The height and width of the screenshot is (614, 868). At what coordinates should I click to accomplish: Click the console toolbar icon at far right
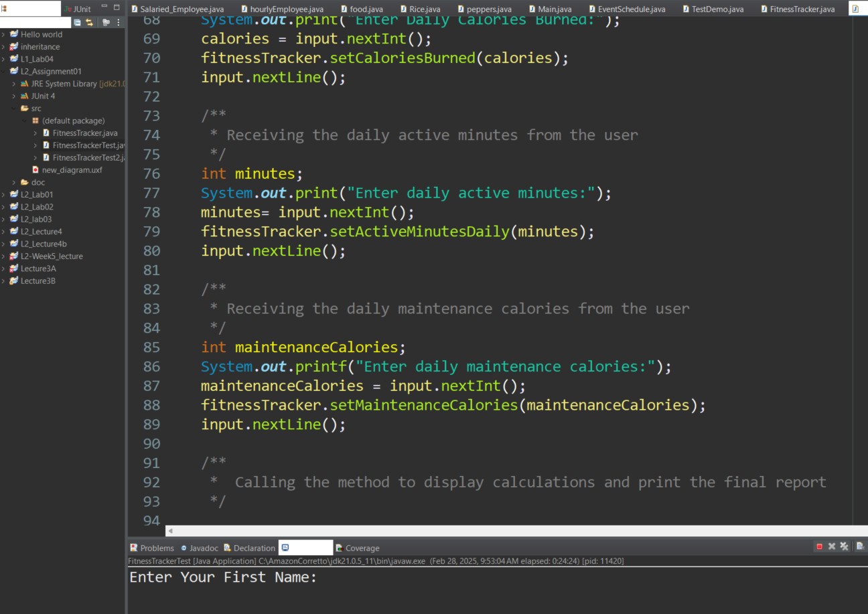(860, 547)
